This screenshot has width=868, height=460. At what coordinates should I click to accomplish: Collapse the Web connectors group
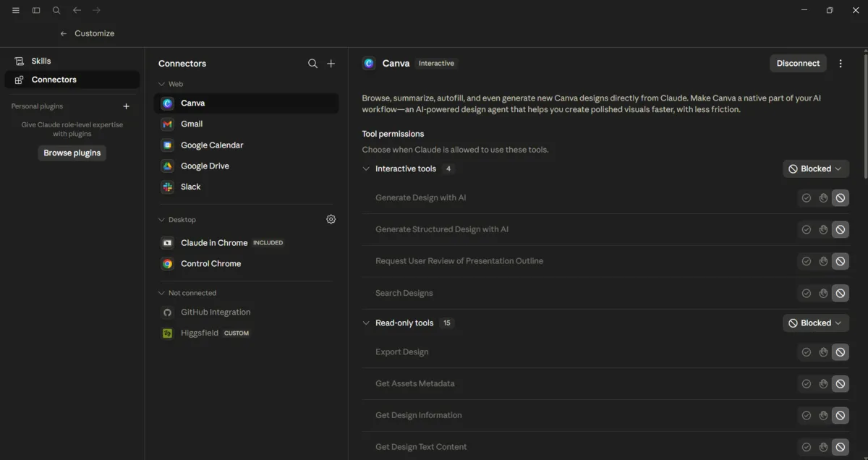[x=161, y=84]
